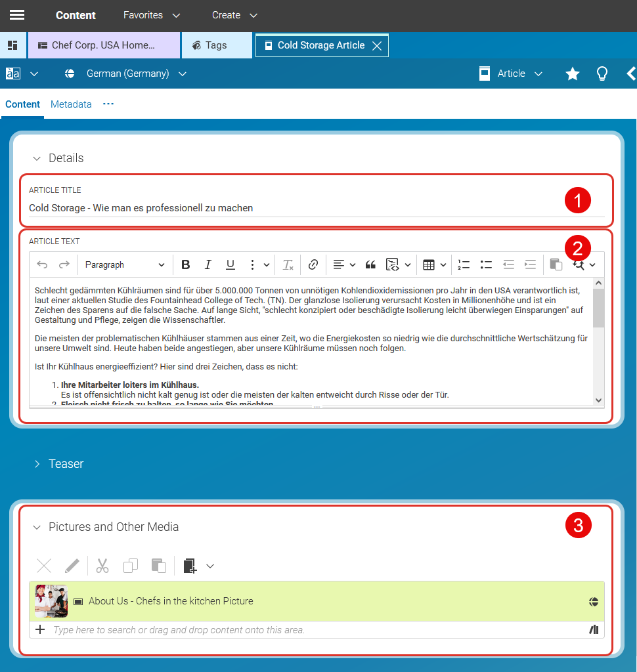This screenshot has width=637, height=672.
Task: Insert a blockquote in the article text
Action: tap(370, 264)
